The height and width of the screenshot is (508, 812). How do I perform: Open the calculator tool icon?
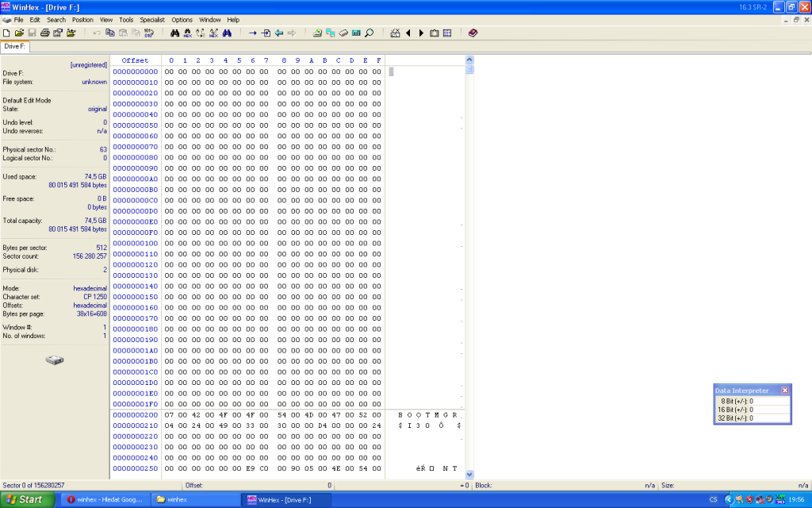(x=356, y=33)
